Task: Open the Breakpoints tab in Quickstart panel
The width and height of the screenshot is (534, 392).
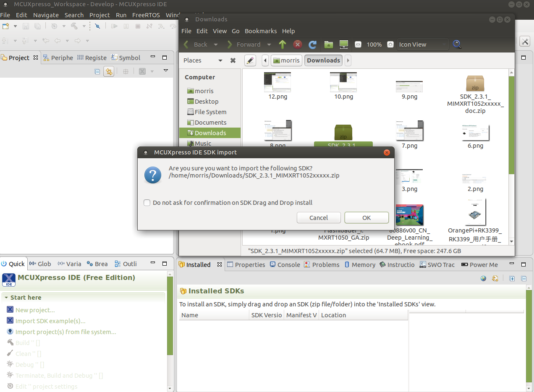Action: [97, 264]
